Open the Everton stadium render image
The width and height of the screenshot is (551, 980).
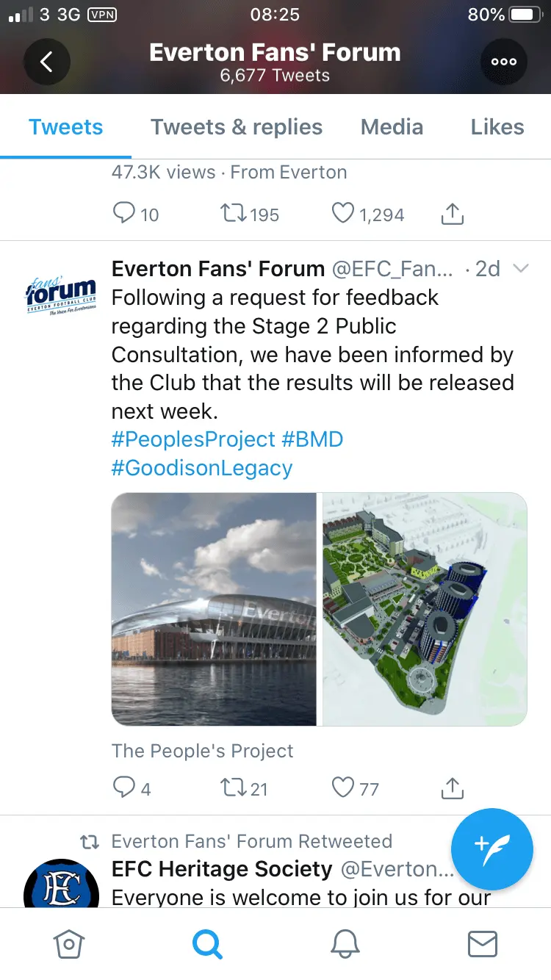click(214, 609)
